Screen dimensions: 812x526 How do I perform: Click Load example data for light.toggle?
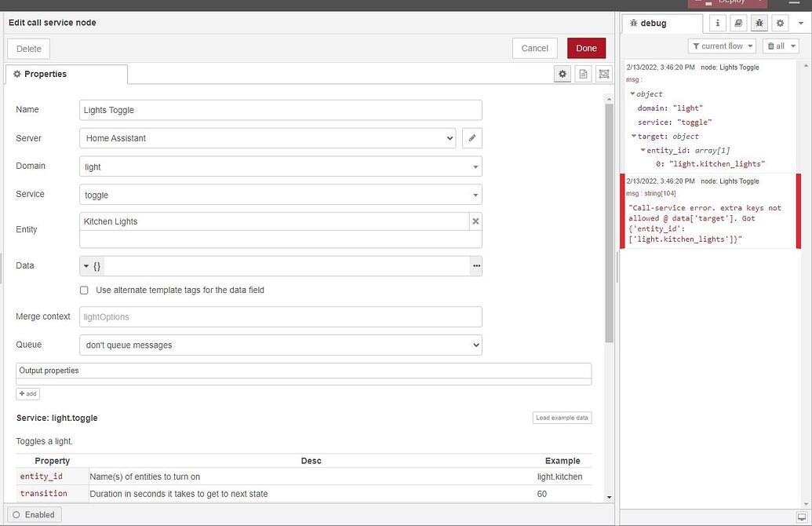tap(562, 417)
